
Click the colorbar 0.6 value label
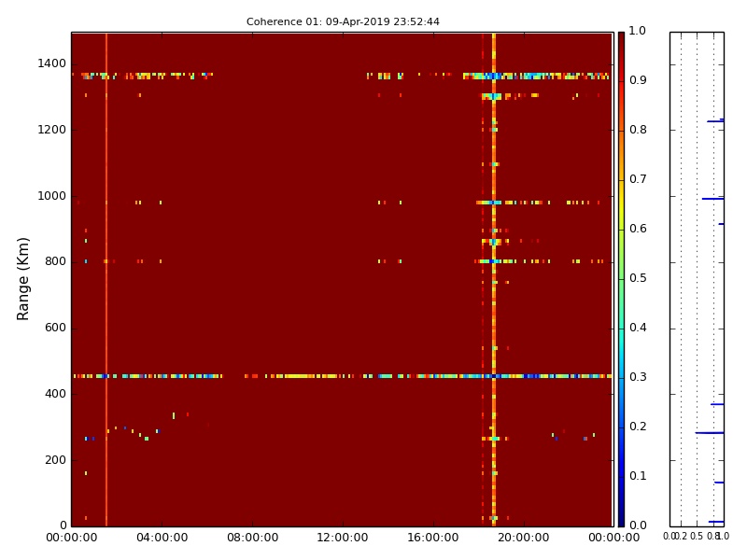(638, 229)
